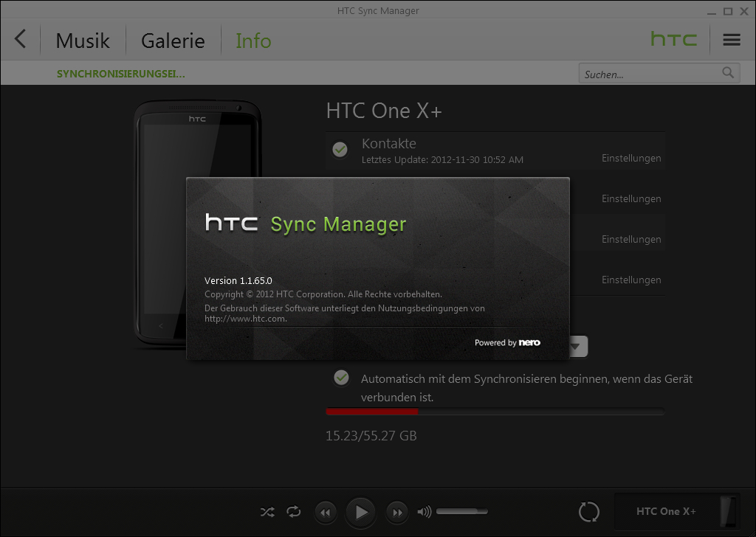Toggle repeat playback

[x=294, y=511]
